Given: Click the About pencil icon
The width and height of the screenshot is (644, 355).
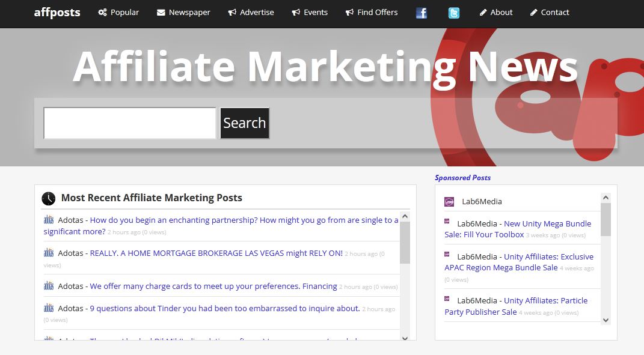Looking at the screenshot, I should click(x=483, y=13).
